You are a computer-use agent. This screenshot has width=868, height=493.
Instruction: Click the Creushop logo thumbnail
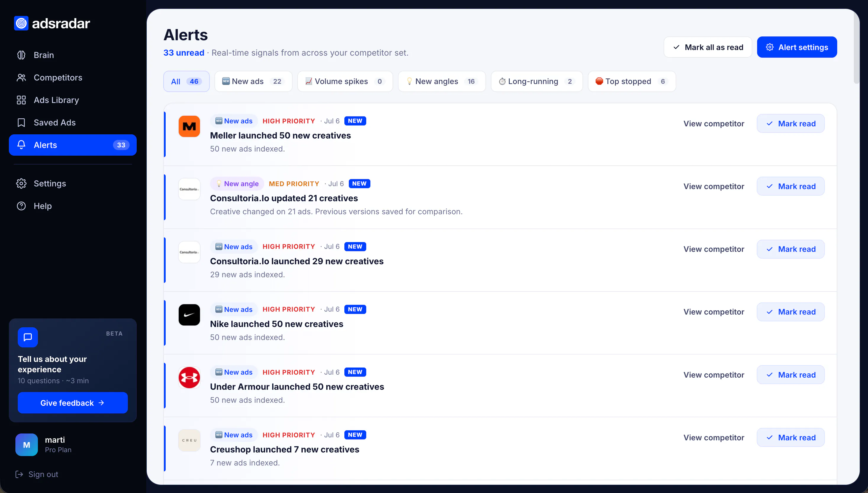(x=189, y=440)
